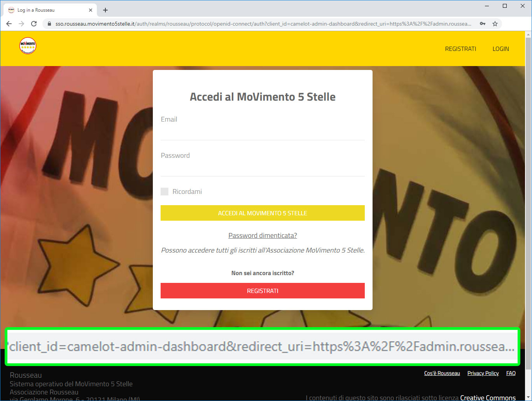Click the browser forward arrow

click(x=21, y=24)
